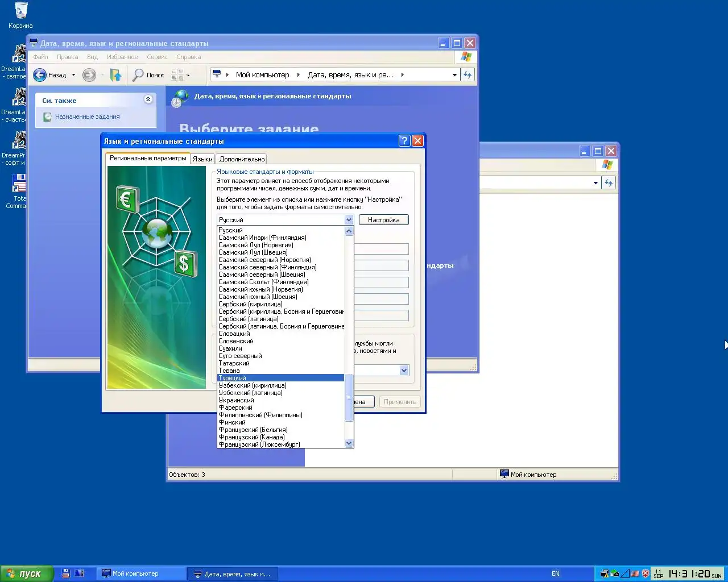Collapse the См. также panel chevron
Image resolution: width=728 pixels, height=582 pixels.
pyautogui.click(x=148, y=99)
